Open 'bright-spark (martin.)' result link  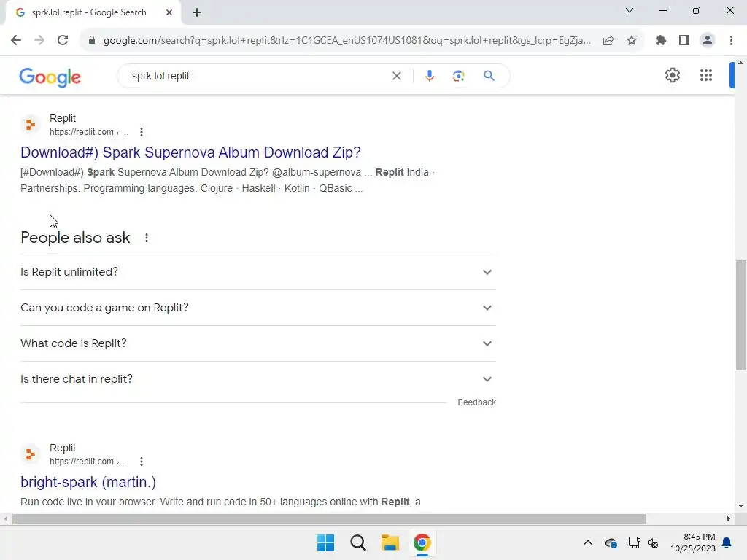[x=88, y=482]
